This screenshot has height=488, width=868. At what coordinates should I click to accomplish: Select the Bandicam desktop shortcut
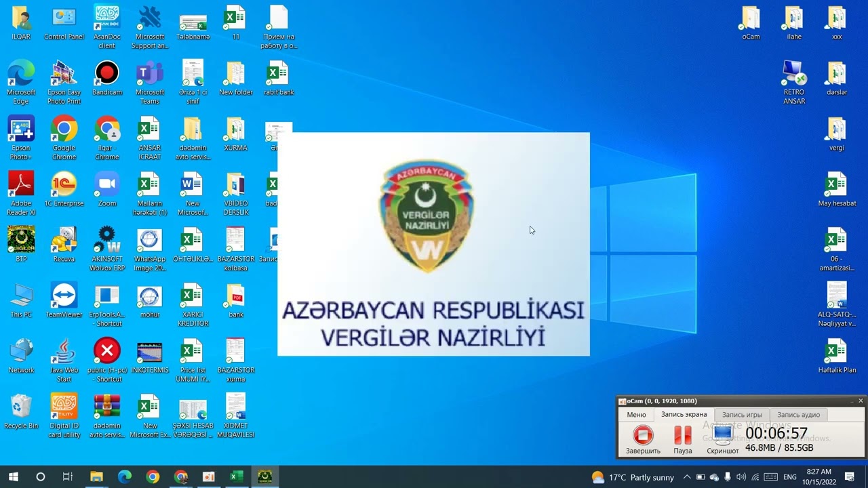(106, 79)
